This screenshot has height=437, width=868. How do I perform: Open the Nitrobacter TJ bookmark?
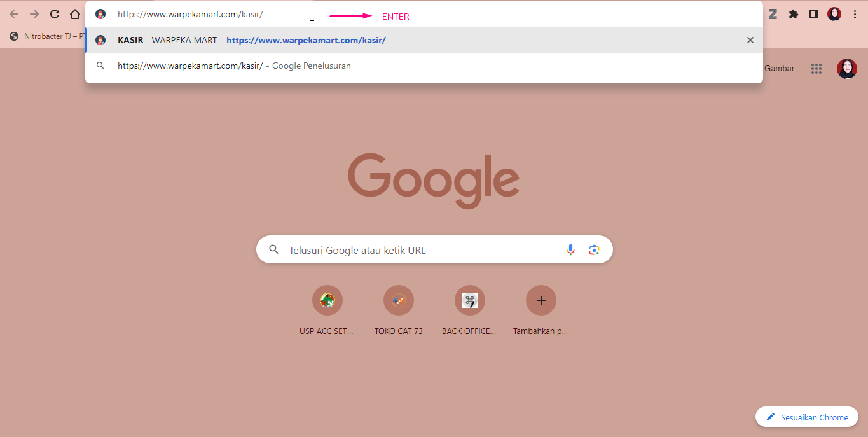coord(48,36)
